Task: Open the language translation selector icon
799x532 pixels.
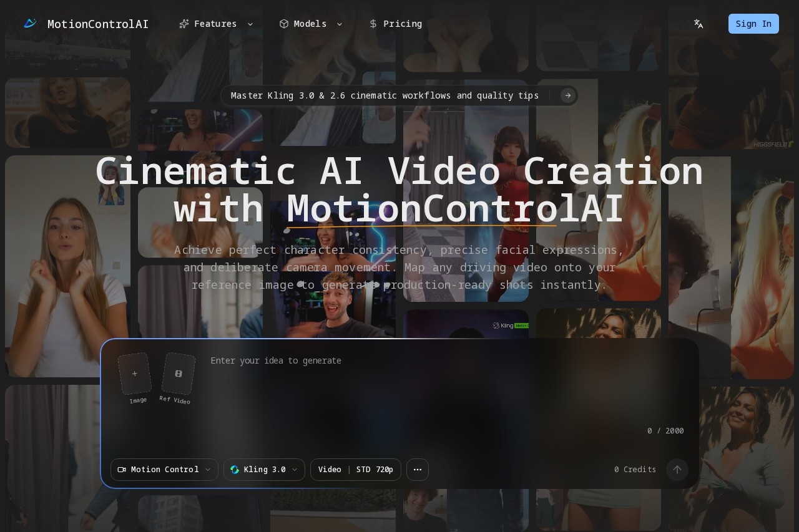Action: (699, 24)
